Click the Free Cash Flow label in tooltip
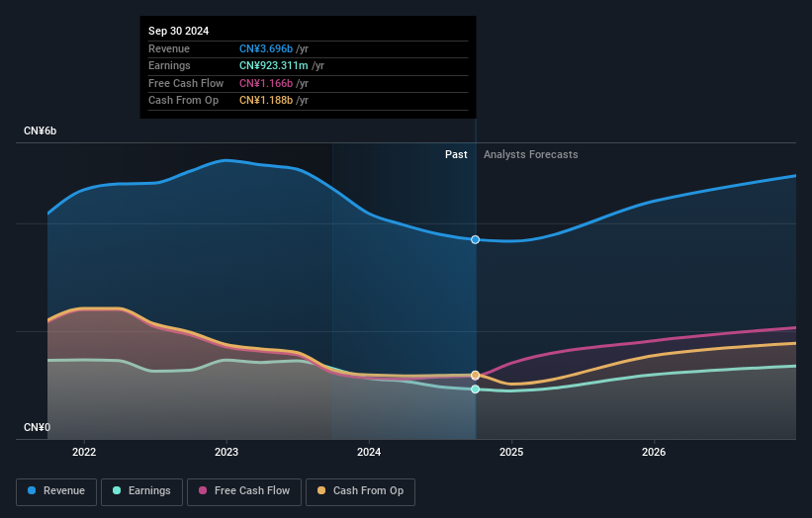The height and width of the screenshot is (518, 812). point(186,83)
